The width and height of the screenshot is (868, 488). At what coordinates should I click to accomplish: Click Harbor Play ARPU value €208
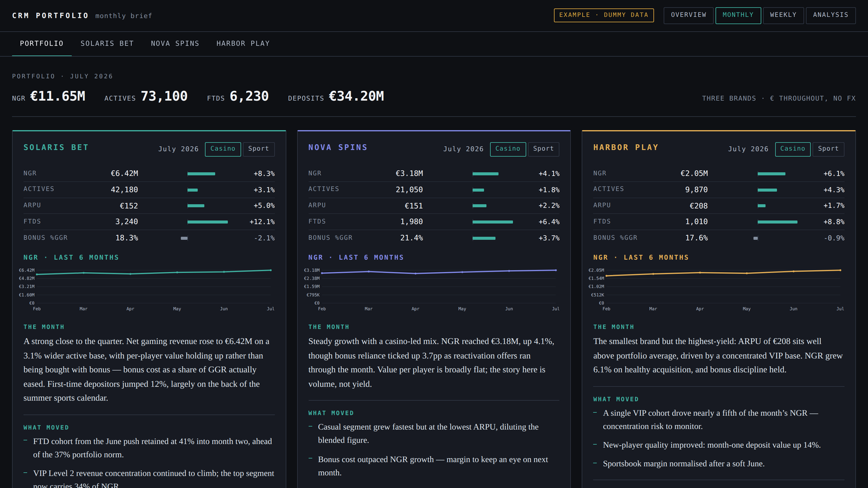699,206
